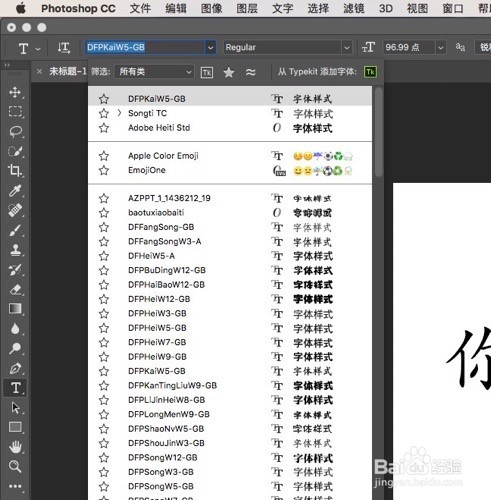Select the Crop tool

15,171
